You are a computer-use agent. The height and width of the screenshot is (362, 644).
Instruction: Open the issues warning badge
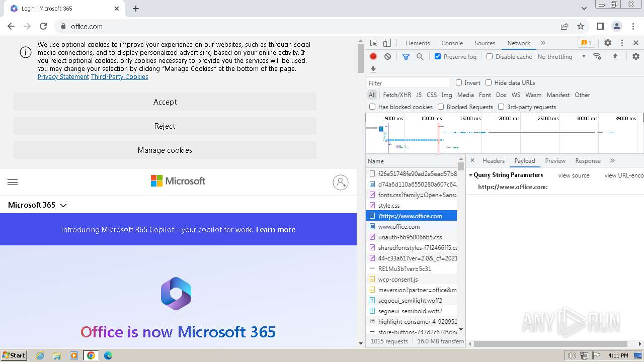point(586,43)
